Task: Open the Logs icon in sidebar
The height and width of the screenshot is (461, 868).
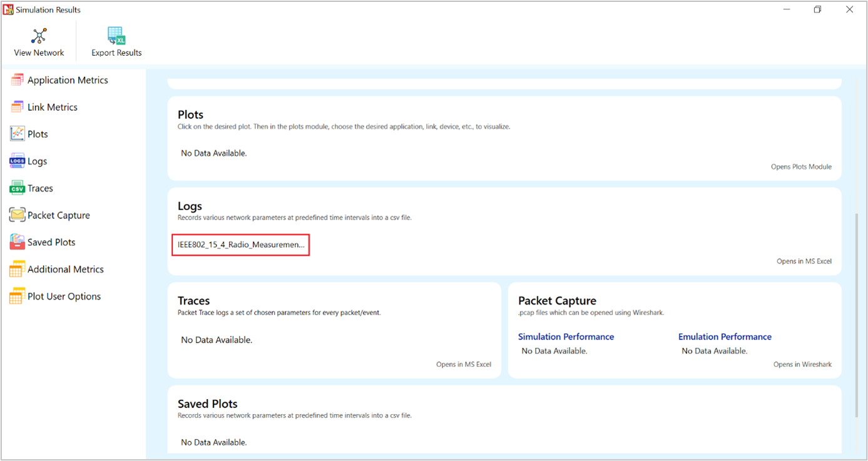Action: tap(17, 161)
